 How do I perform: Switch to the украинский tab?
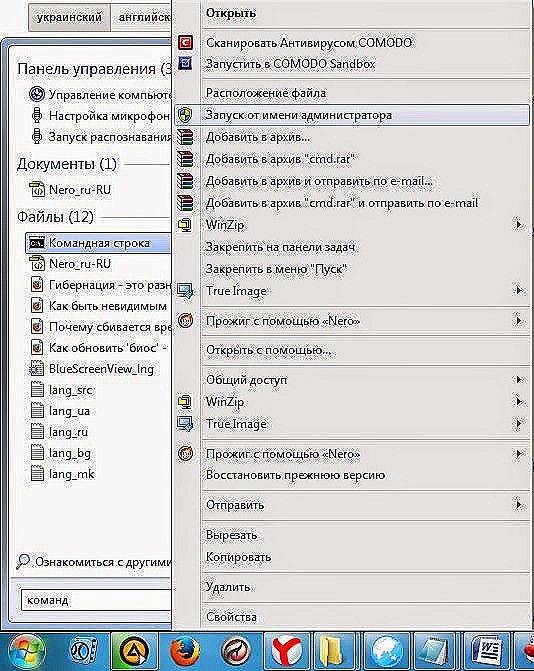(x=69, y=18)
